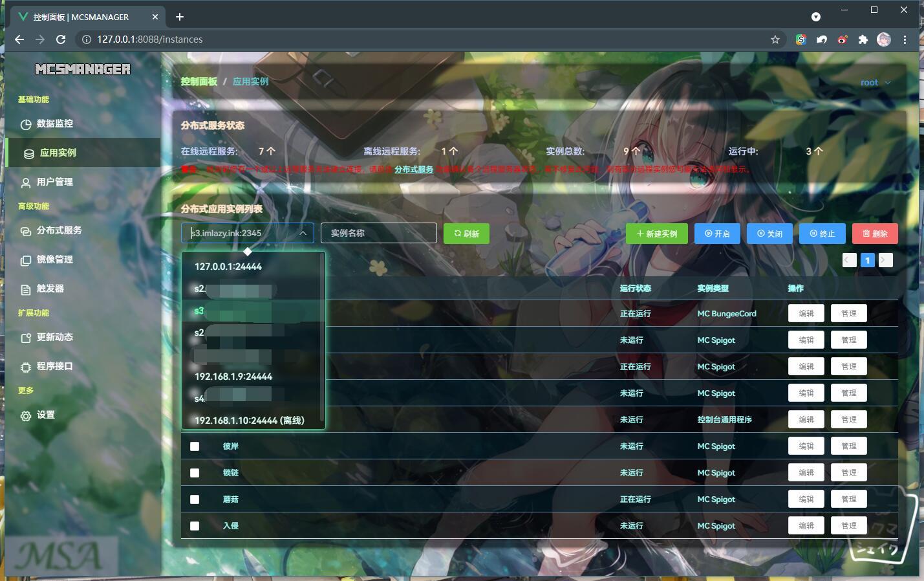Click the 实例名称 search field

[x=379, y=233]
